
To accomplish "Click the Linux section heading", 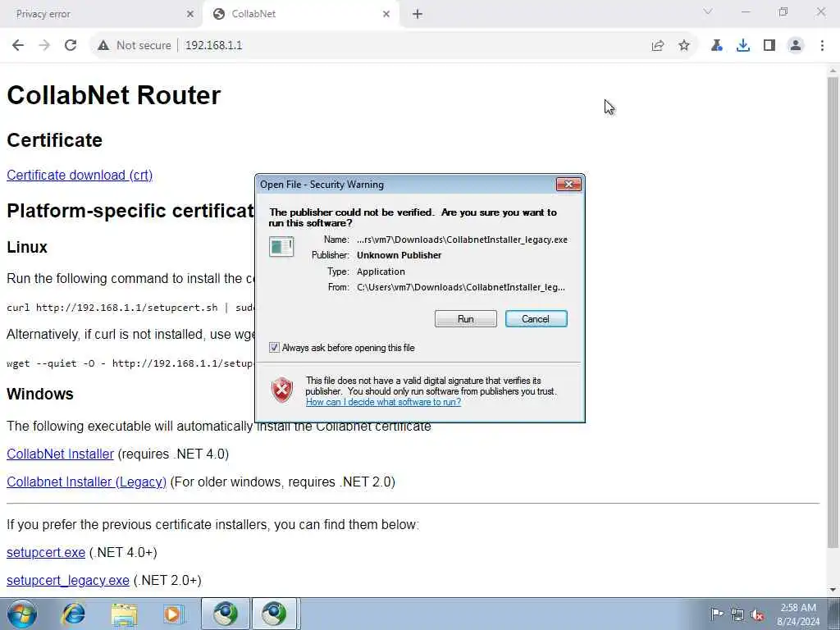I will point(27,247).
